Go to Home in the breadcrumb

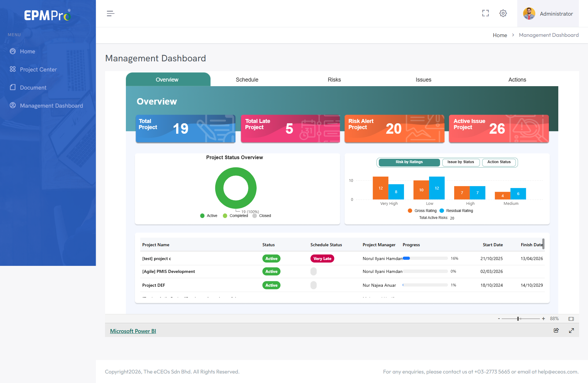[x=500, y=35]
